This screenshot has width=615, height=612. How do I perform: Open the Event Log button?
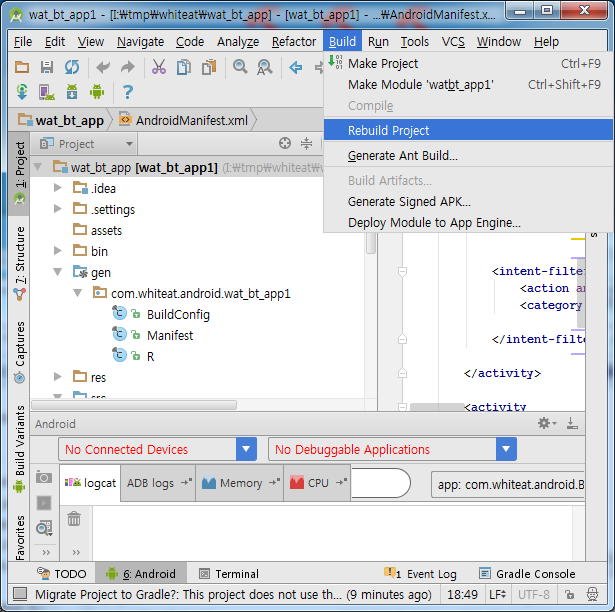[420, 574]
